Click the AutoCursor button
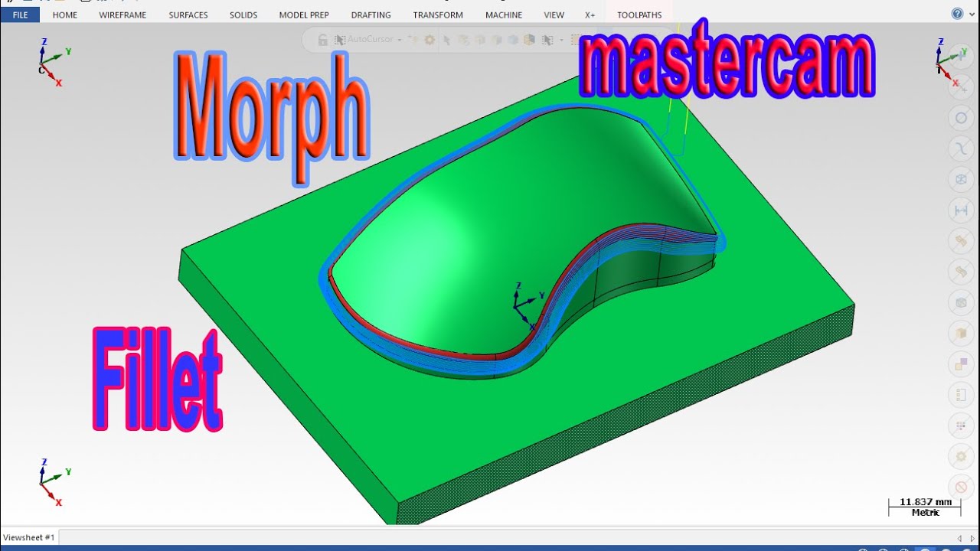This screenshot has height=551, width=980. [x=364, y=39]
